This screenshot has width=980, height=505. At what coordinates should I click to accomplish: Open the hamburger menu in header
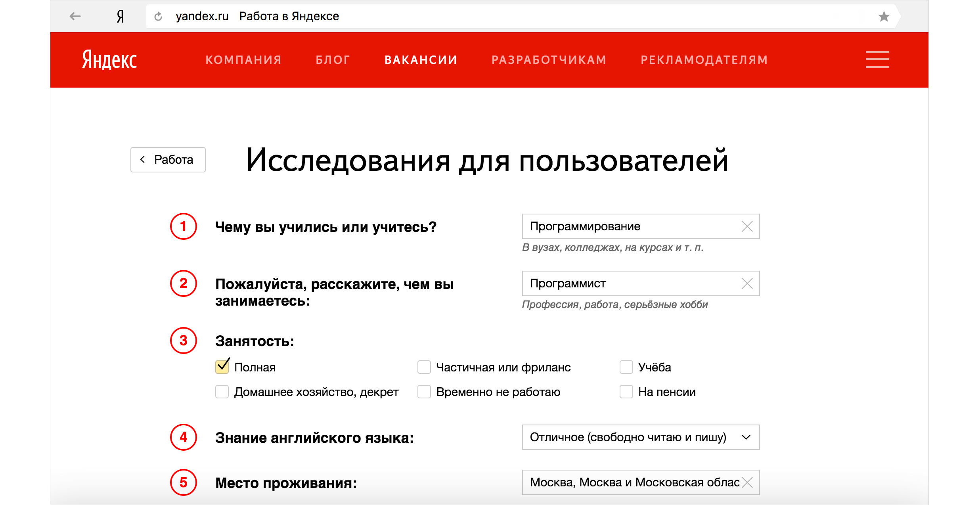click(877, 59)
